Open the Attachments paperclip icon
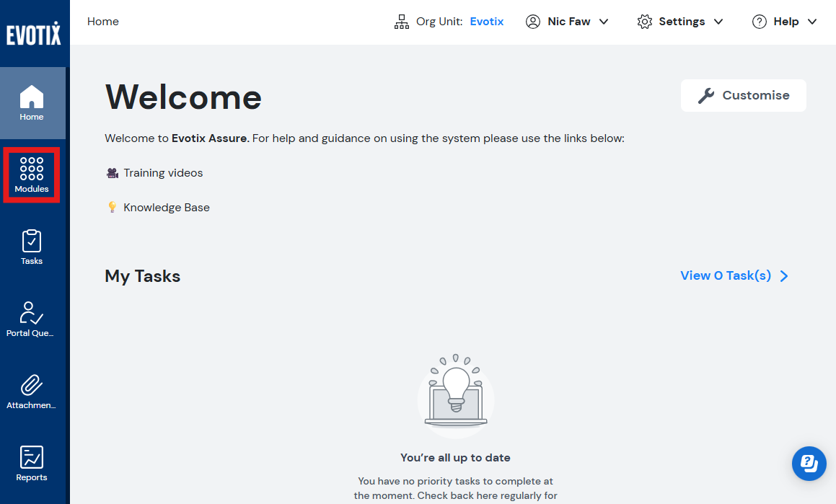Screen dimensions: 836x504 click(32, 385)
